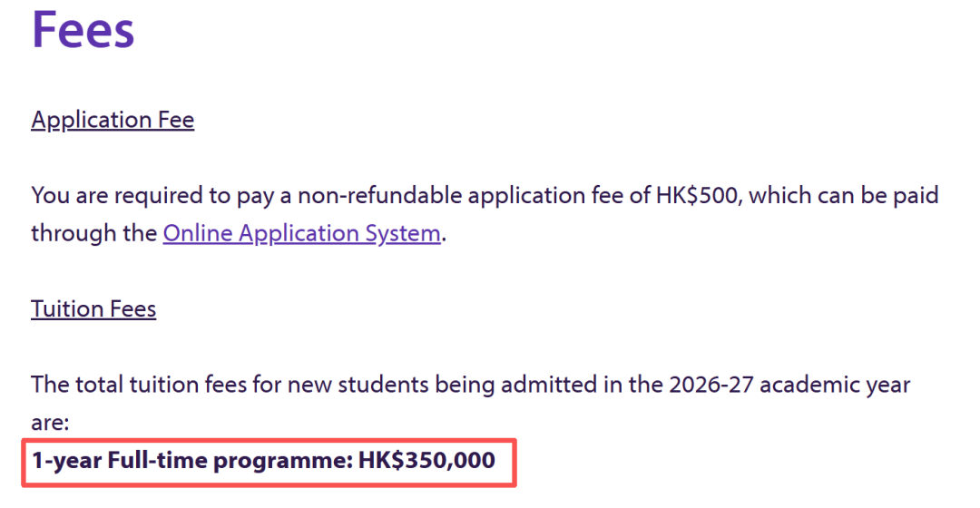980x508 pixels.
Task: Click the bold HK$350,000 tuition amount
Action: click(426, 461)
